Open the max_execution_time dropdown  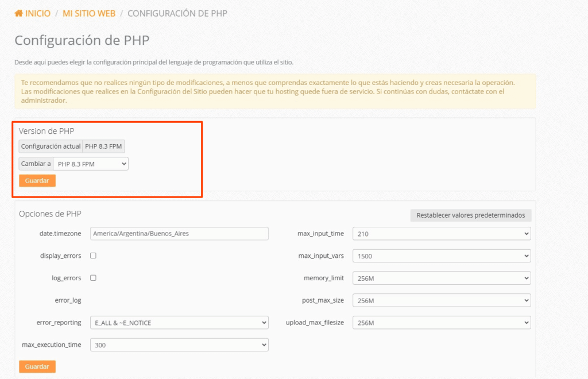(x=179, y=345)
